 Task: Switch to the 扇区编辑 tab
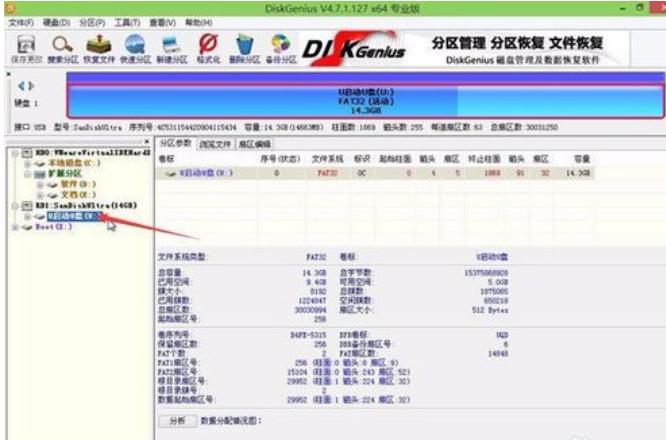tap(254, 144)
